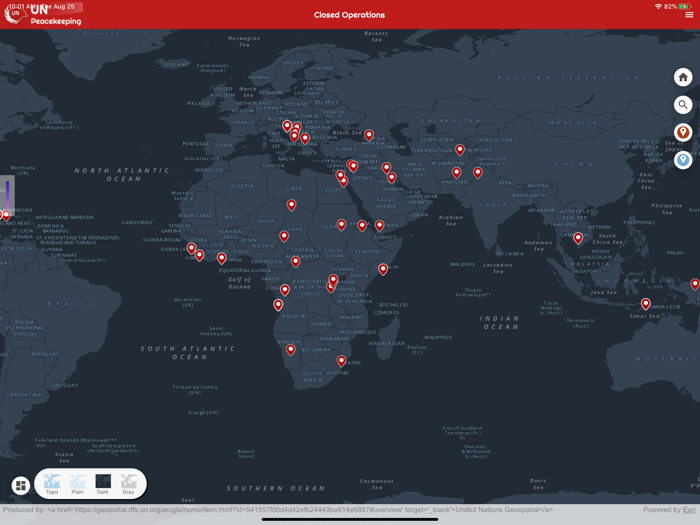Tap the orange location pin button

pyautogui.click(x=683, y=133)
